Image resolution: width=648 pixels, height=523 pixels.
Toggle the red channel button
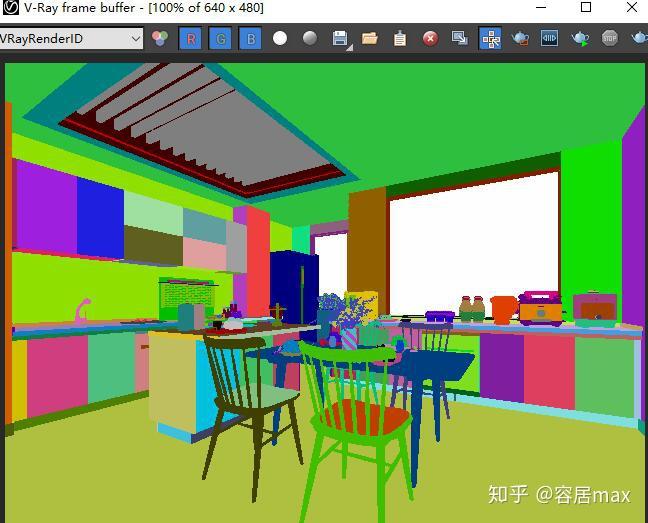pos(191,39)
